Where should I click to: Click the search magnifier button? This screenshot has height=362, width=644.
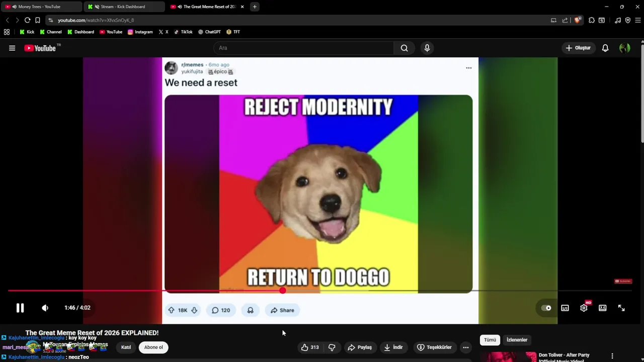404,48
